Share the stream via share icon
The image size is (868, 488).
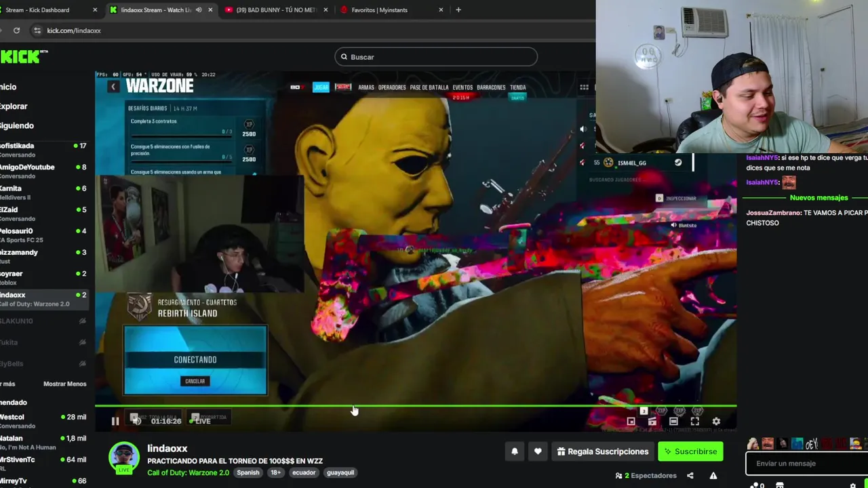point(690,476)
